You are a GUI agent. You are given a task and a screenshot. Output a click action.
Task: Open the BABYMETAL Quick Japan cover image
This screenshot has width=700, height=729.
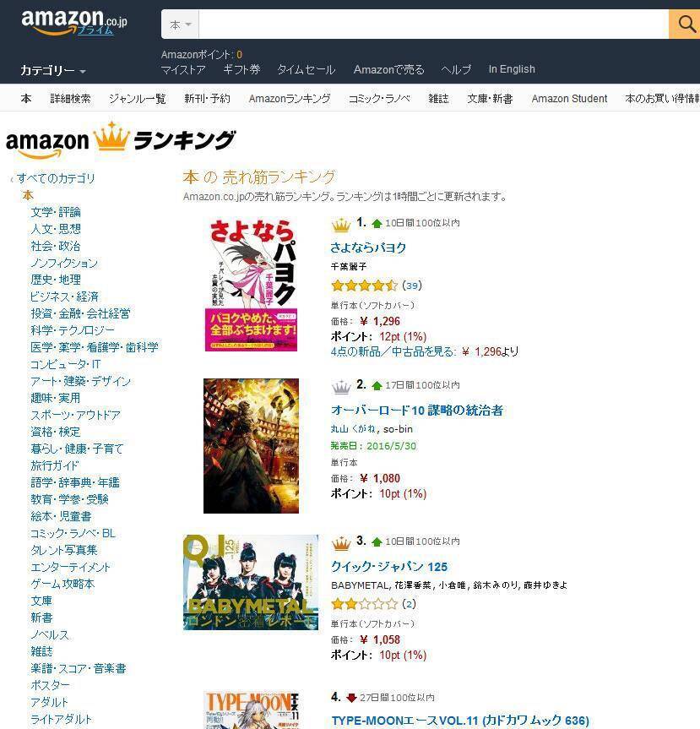(251, 582)
